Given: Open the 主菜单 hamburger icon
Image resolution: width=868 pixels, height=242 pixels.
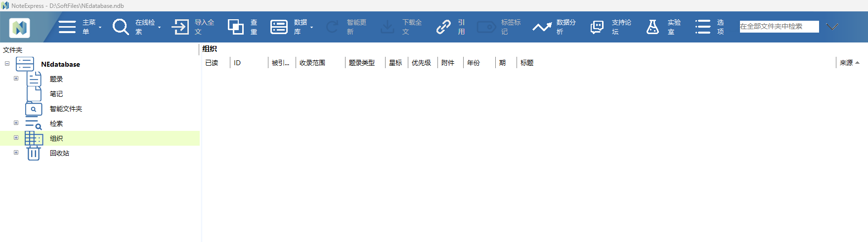Looking at the screenshot, I should 67,27.
